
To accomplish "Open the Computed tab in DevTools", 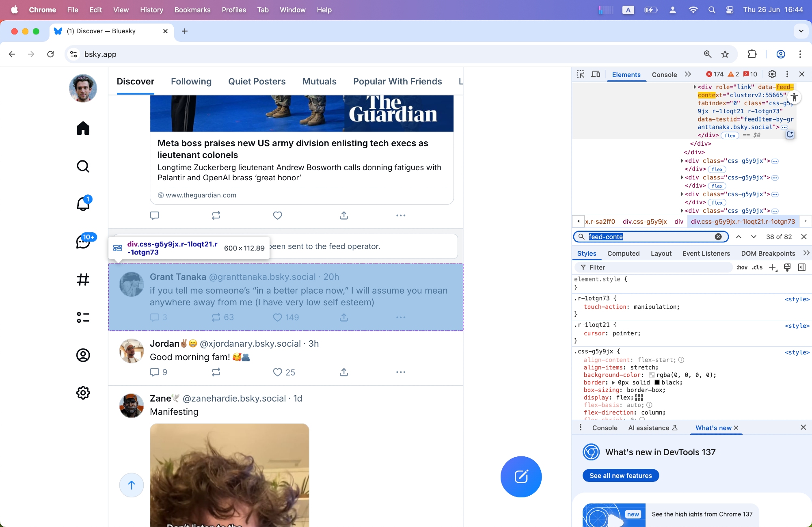I will click(623, 253).
